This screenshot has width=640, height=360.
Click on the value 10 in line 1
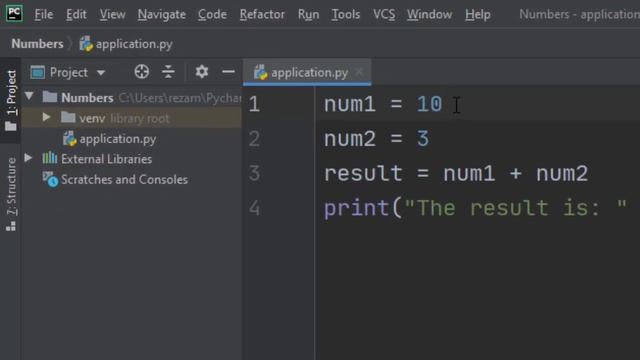(429, 104)
